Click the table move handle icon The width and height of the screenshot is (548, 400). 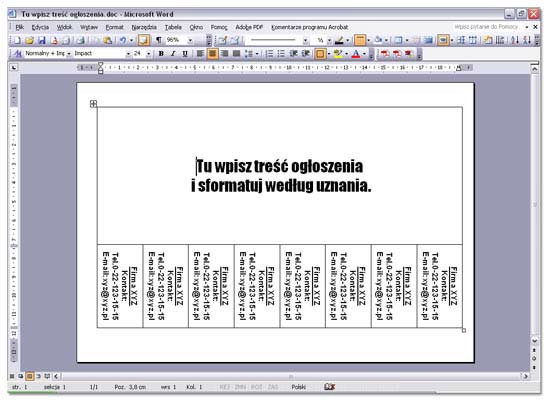pos(93,104)
